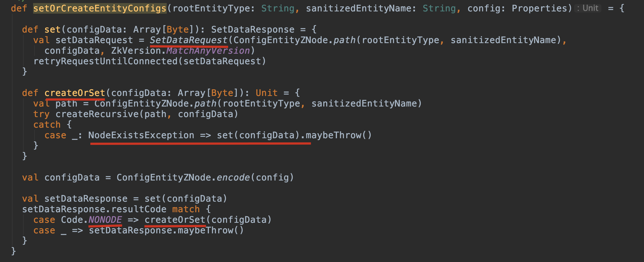Screen dimensions: 644x262
Task: Click the encode method call
Action: click(x=233, y=177)
